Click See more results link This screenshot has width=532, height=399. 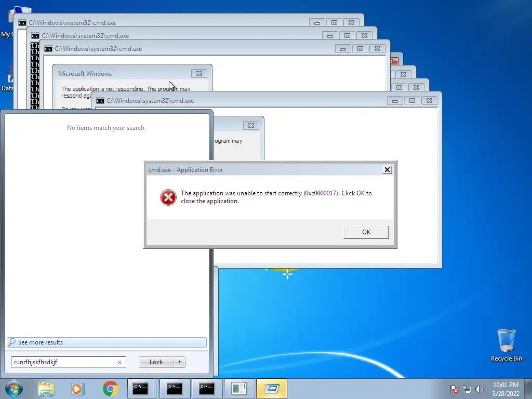tap(107, 342)
